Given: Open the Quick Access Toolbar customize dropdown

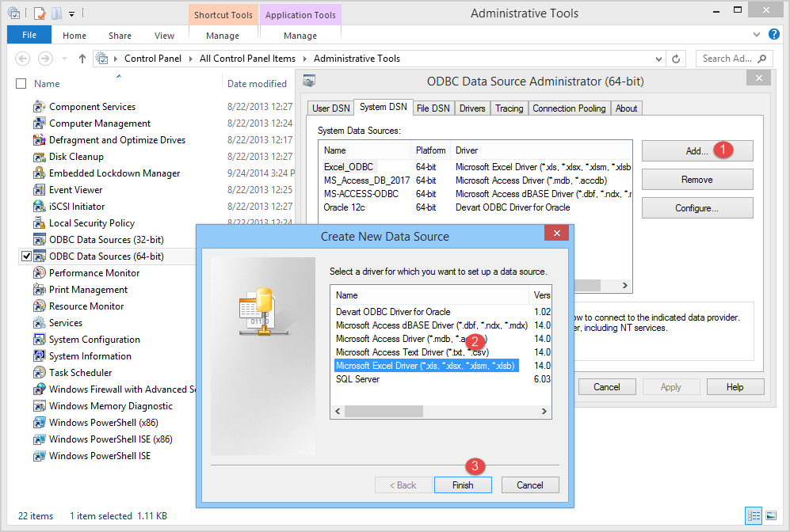Looking at the screenshot, I should click(71, 14).
